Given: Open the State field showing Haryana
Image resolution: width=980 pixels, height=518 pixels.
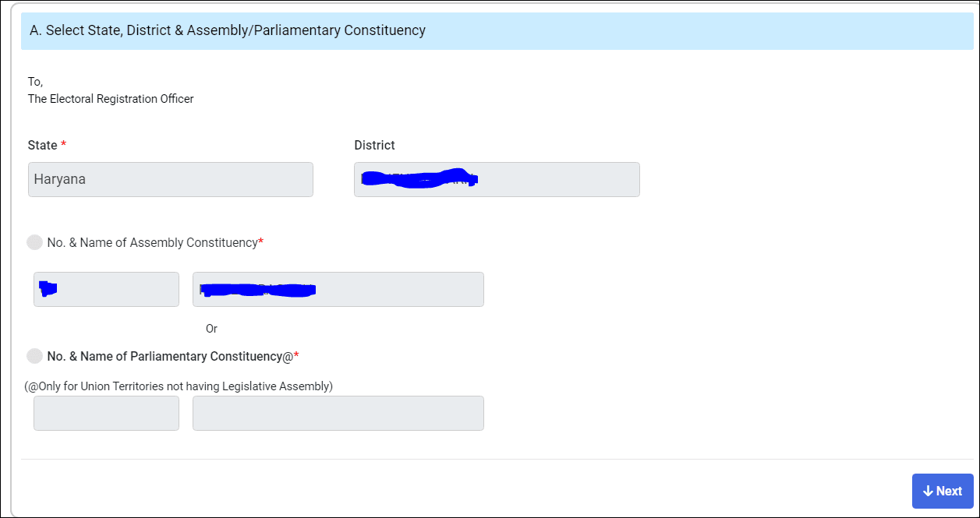Looking at the screenshot, I should point(170,179).
